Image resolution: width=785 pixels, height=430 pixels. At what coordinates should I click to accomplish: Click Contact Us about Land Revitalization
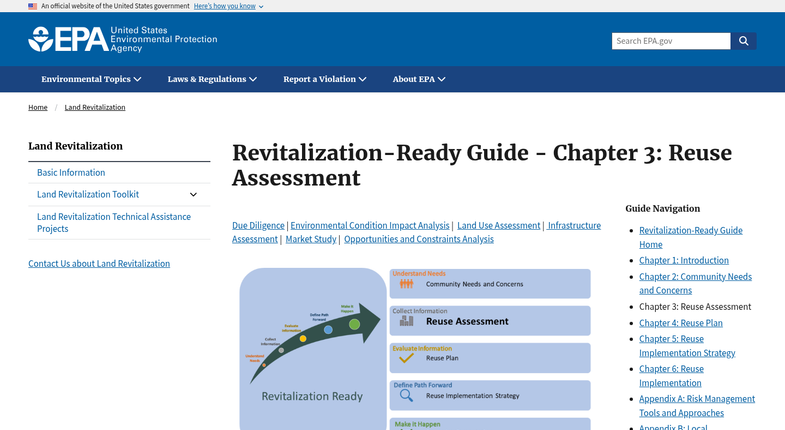(99, 264)
